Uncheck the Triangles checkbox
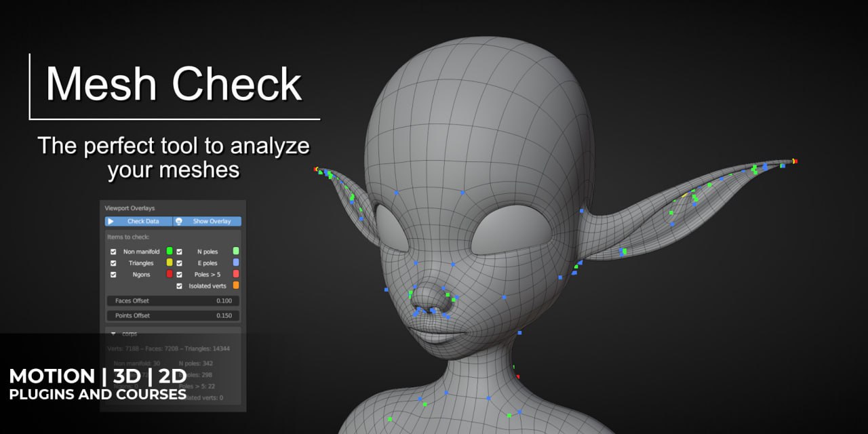868x434 pixels. tap(114, 263)
